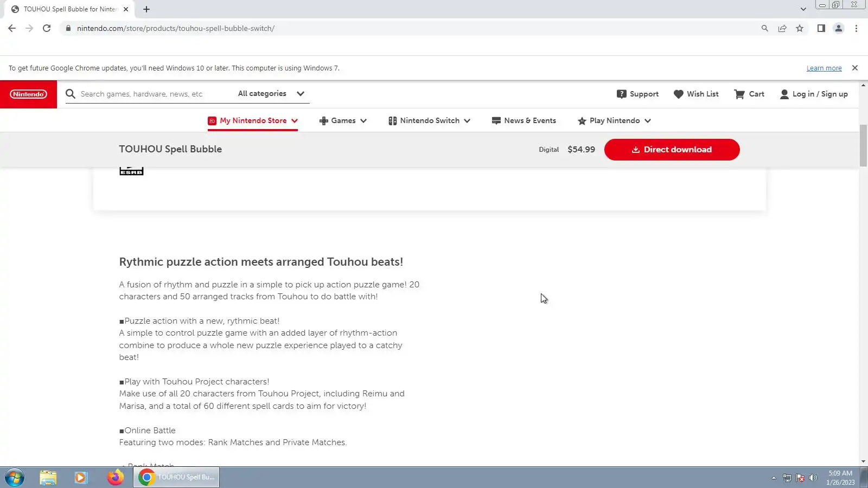
Task: Click site lock icon in address bar
Action: click(x=68, y=28)
